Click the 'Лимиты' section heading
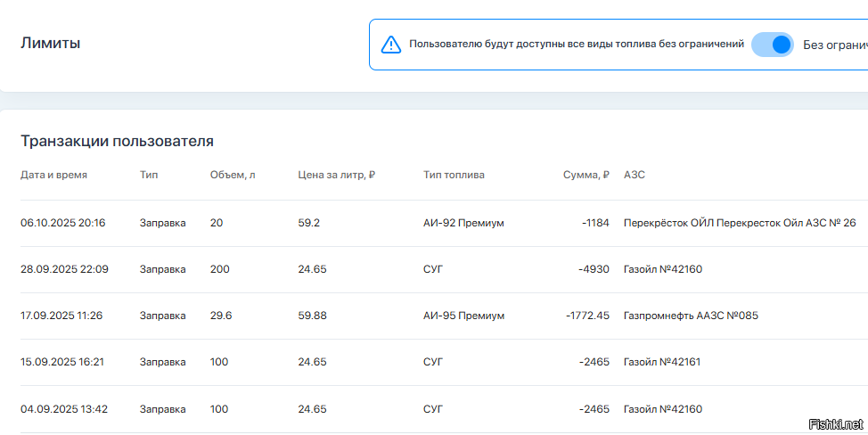The image size is (868, 435). pyautogui.click(x=50, y=43)
